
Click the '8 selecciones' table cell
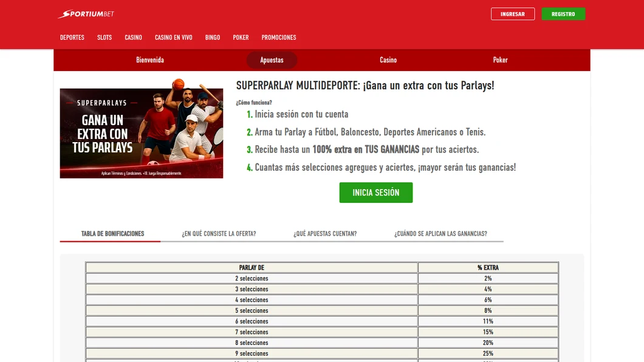click(x=252, y=343)
